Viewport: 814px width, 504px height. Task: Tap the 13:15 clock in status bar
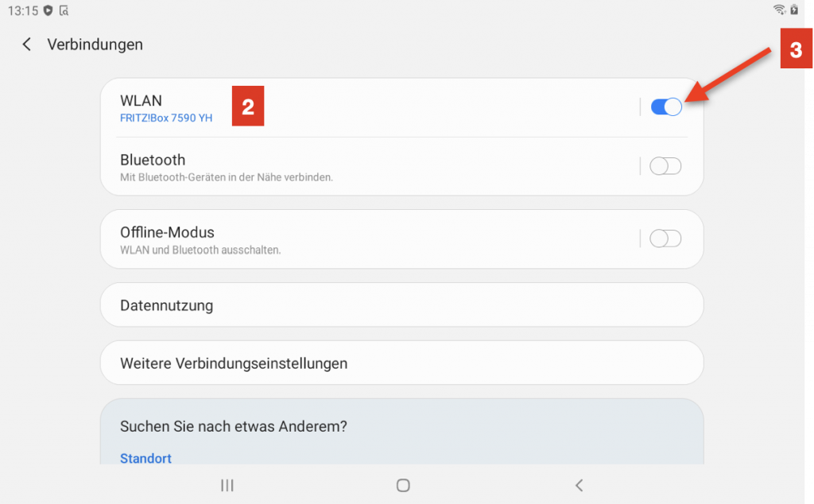point(23,10)
